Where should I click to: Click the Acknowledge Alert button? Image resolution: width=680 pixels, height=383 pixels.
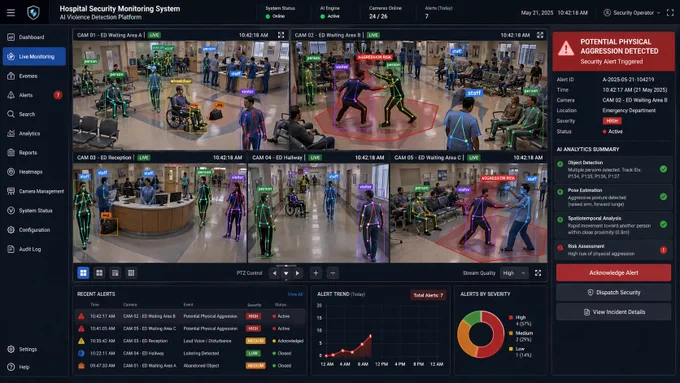(613, 273)
